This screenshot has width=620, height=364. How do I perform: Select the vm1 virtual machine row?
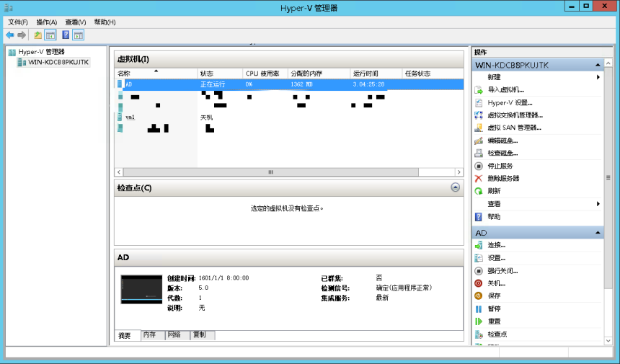click(x=290, y=117)
